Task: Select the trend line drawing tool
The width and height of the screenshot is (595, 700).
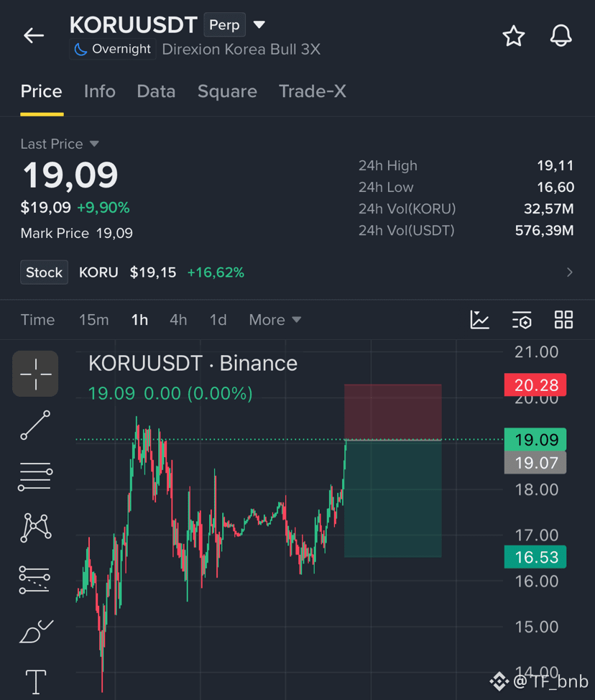Action: [35, 425]
